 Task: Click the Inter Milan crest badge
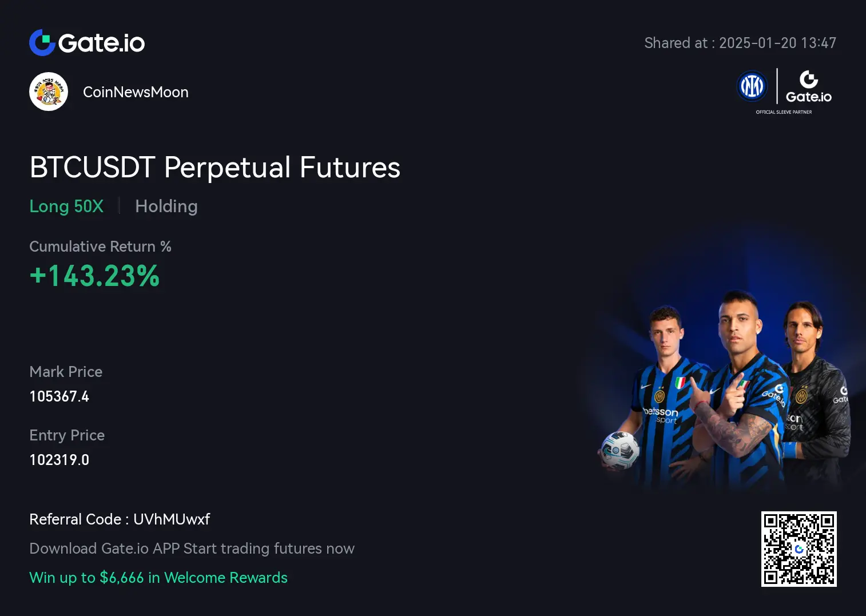pos(752,86)
